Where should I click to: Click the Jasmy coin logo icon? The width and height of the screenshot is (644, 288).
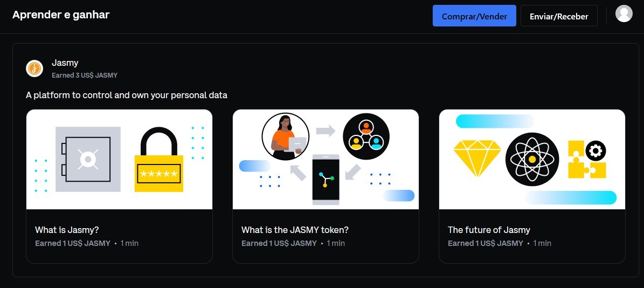point(34,68)
